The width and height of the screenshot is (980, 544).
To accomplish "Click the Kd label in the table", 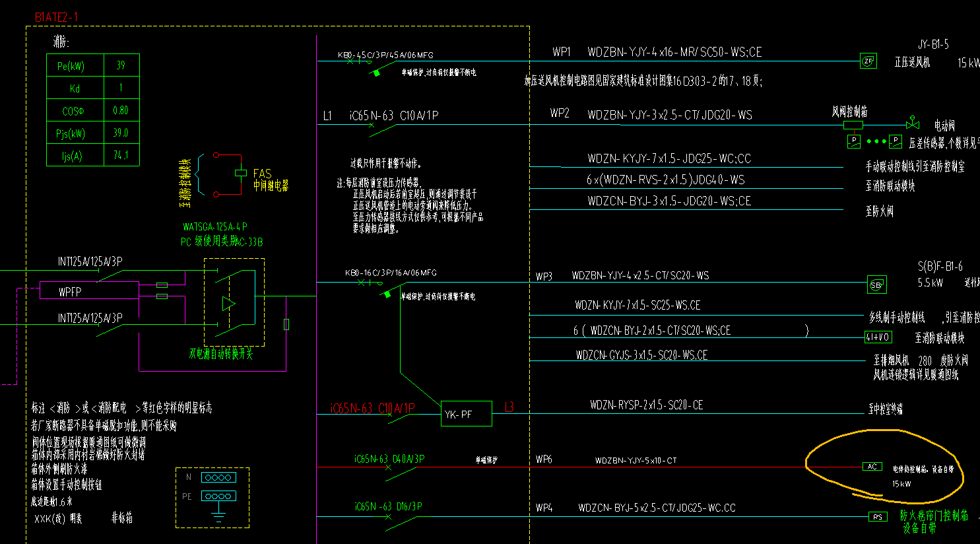I will tap(75, 88).
